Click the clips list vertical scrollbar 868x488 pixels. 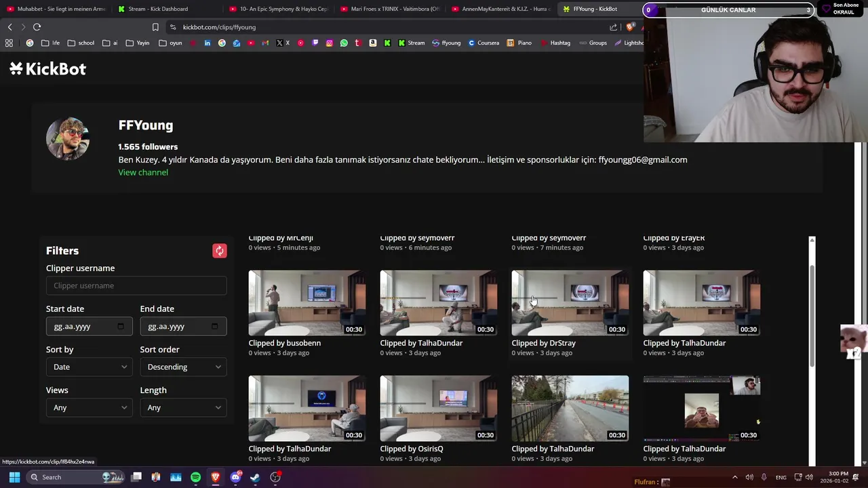pyautogui.click(x=812, y=317)
